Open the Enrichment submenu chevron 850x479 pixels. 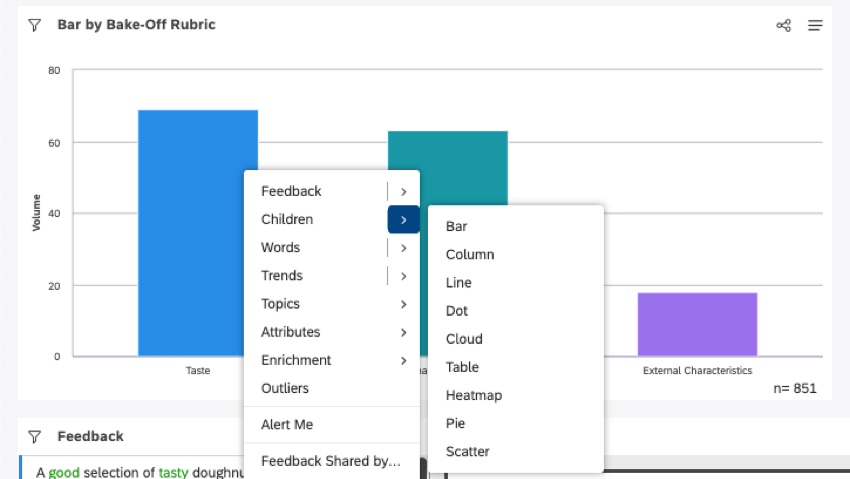click(x=403, y=360)
